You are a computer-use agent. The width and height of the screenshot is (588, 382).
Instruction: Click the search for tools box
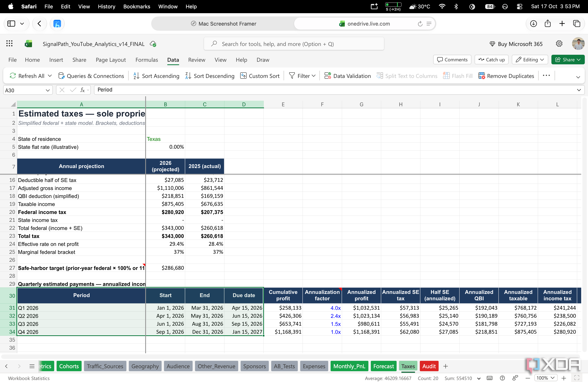click(x=294, y=44)
